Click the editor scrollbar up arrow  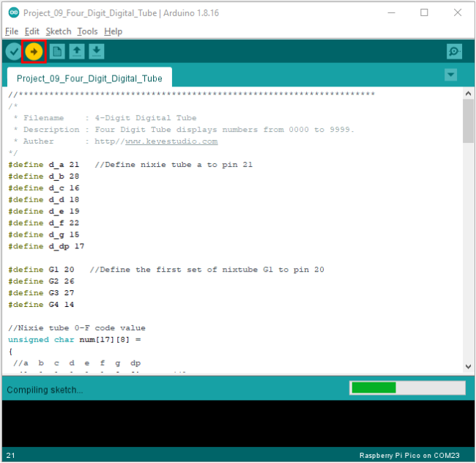[468, 94]
